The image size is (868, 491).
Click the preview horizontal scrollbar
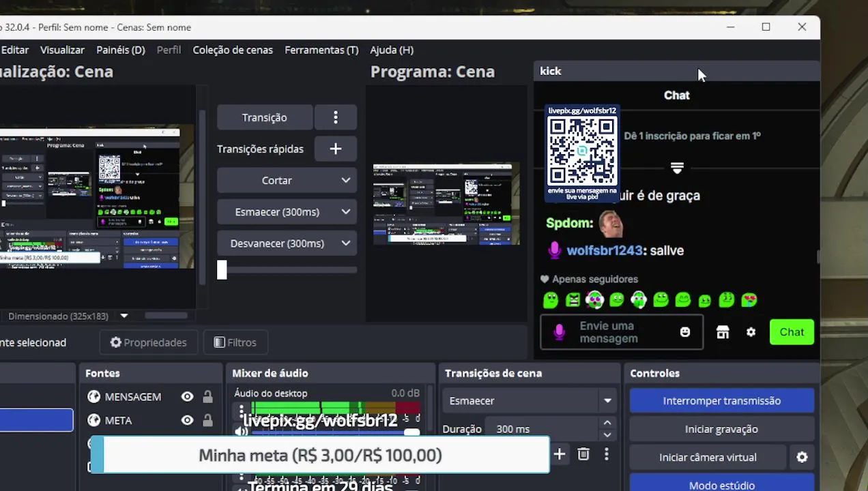(x=166, y=316)
